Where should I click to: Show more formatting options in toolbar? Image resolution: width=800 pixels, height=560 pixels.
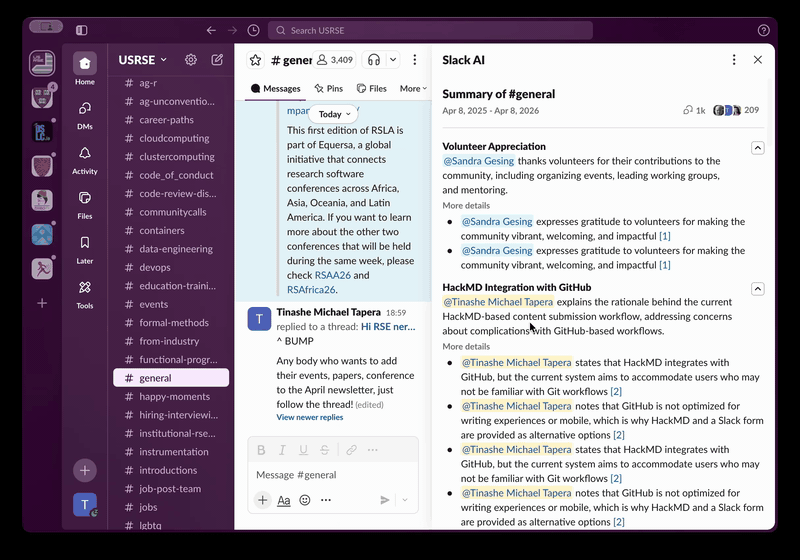point(372,450)
